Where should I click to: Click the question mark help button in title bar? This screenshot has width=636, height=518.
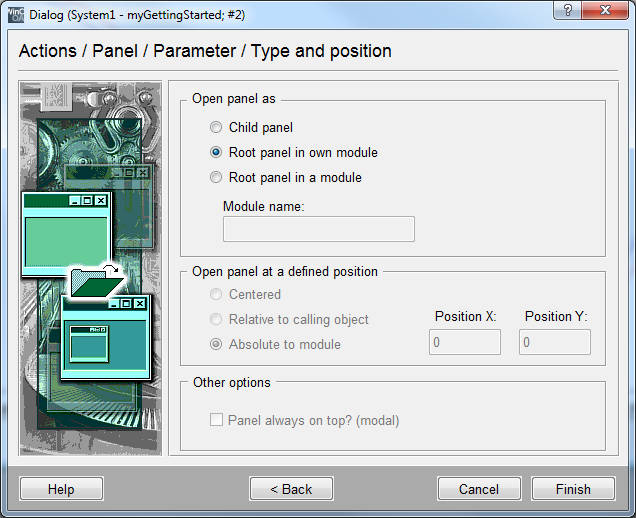point(569,12)
